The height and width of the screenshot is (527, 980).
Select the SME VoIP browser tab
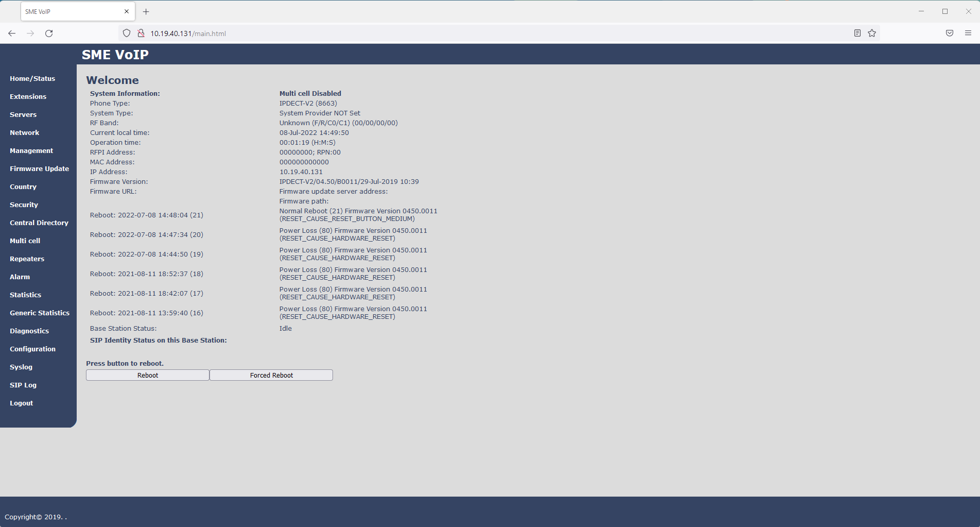coord(78,11)
